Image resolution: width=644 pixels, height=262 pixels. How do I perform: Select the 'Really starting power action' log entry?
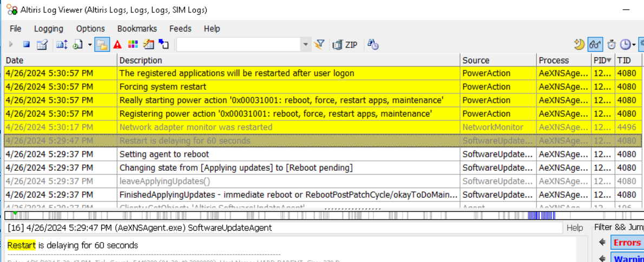(323, 100)
